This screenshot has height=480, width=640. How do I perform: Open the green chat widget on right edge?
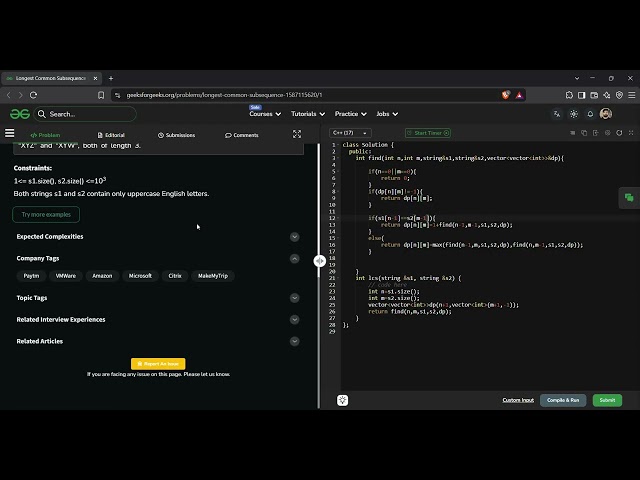click(x=629, y=198)
